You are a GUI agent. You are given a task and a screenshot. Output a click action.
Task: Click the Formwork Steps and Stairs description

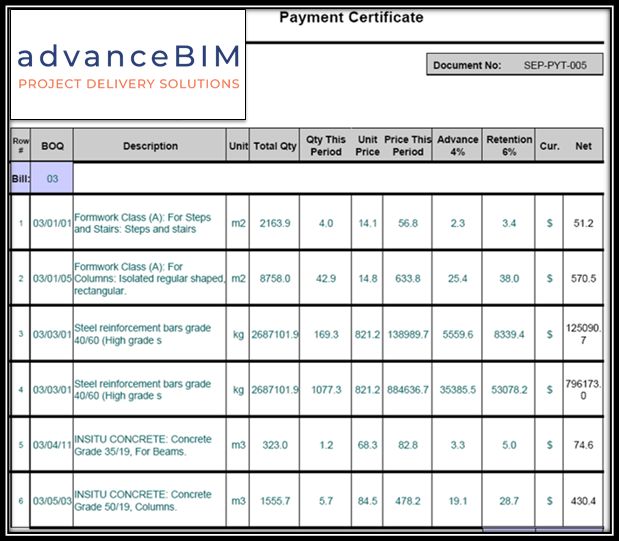[149, 223]
